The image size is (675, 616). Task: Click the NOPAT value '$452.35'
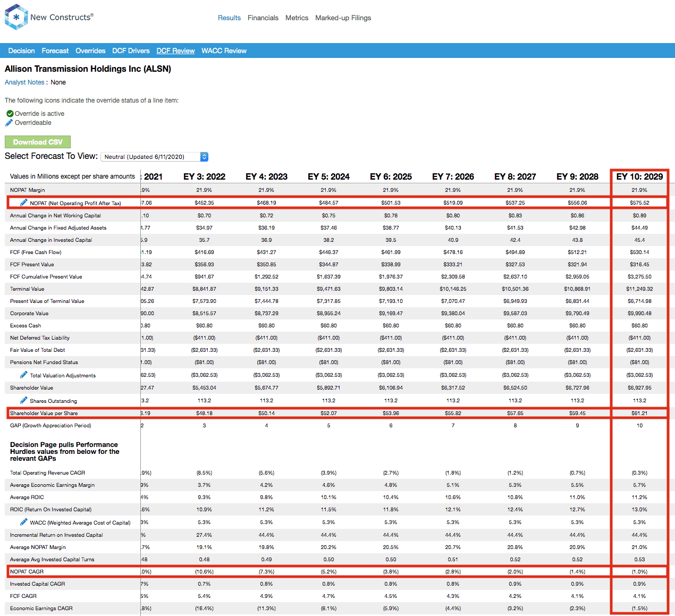[x=204, y=203]
